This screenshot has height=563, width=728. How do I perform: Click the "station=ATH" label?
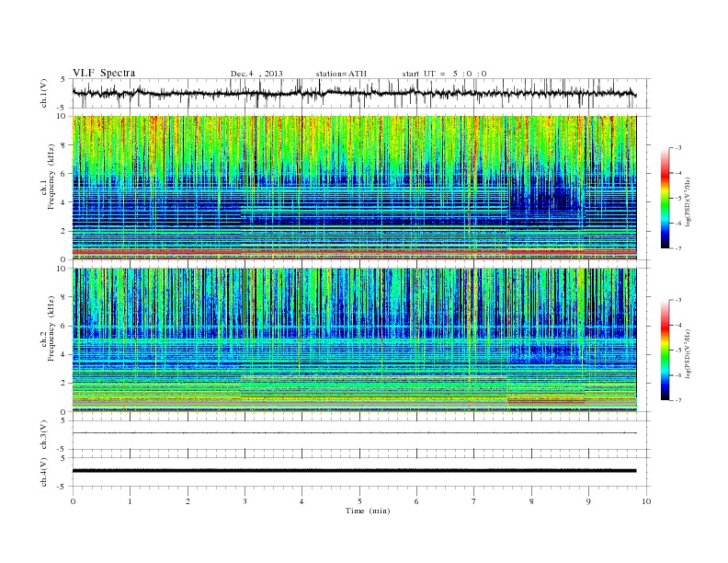click(341, 74)
